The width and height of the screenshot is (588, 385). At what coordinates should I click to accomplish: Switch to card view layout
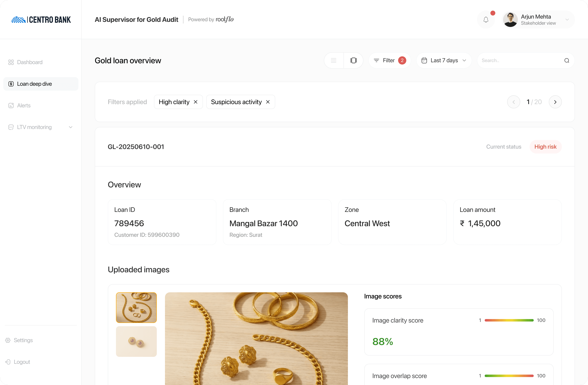click(x=353, y=60)
